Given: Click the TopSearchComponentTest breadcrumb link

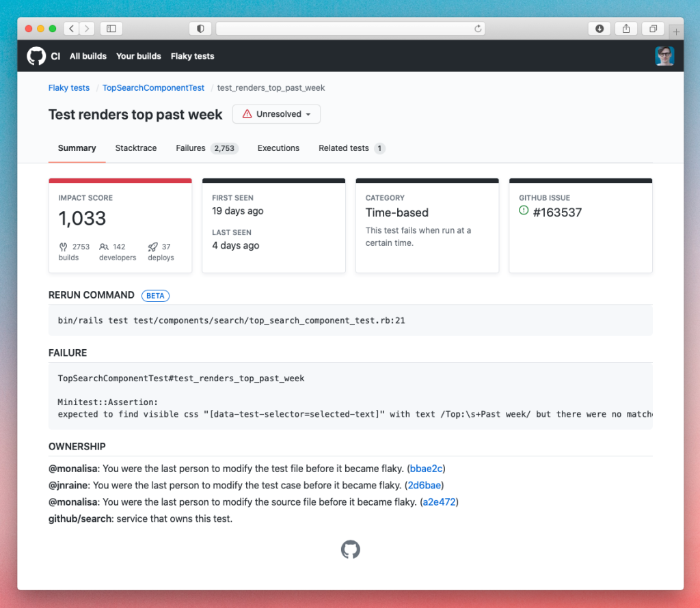Looking at the screenshot, I should (x=153, y=88).
